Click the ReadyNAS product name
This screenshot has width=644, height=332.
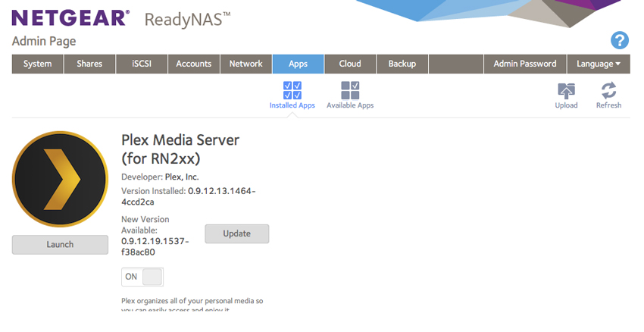coord(188,20)
